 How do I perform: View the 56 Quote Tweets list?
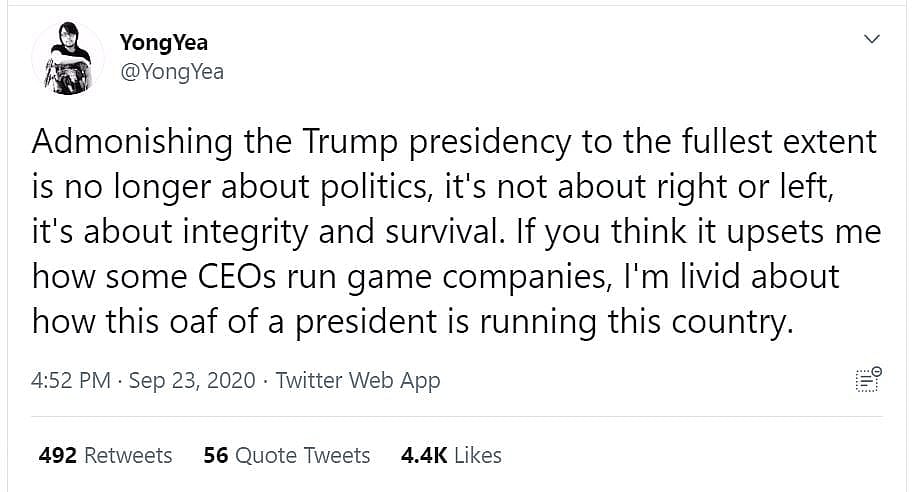coord(286,455)
